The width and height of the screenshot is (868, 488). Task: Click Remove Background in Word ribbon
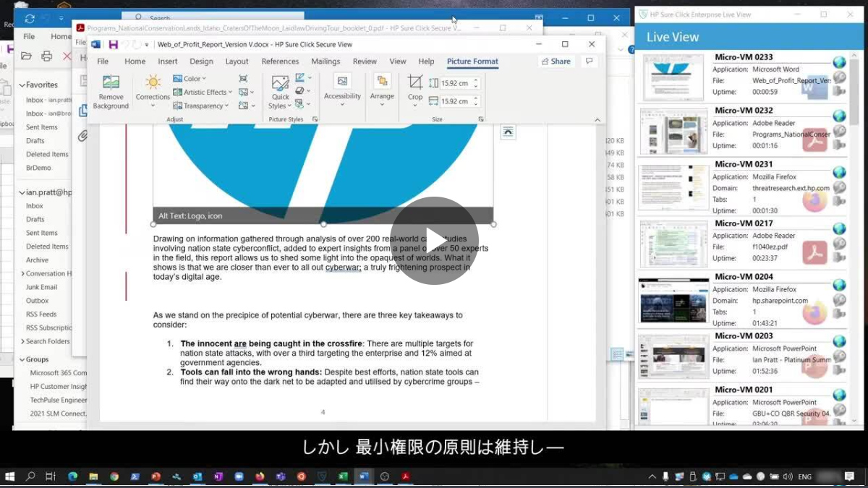(x=111, y=92)
